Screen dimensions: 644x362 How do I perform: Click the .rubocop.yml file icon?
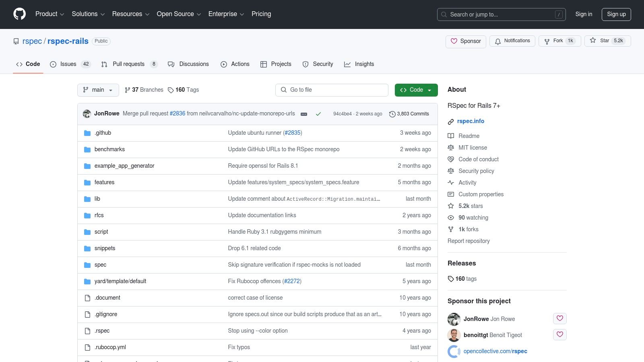[87, 348]
